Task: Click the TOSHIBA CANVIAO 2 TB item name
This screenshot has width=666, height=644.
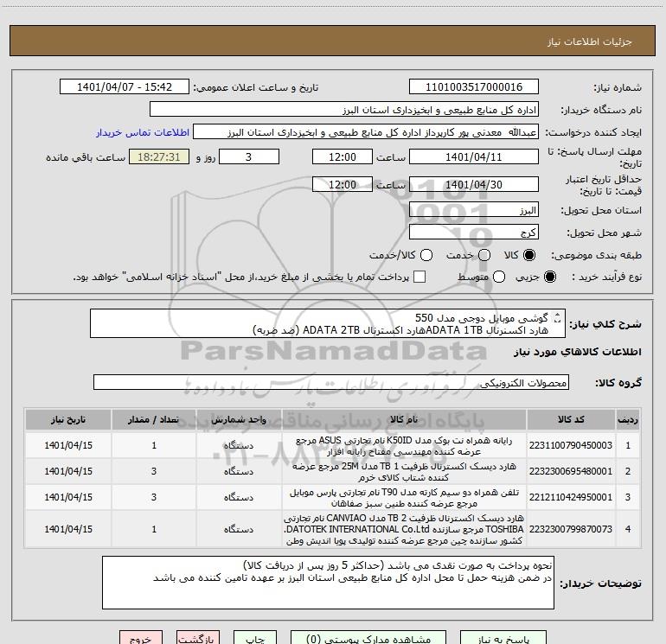Action: click(x=404, y=529)
